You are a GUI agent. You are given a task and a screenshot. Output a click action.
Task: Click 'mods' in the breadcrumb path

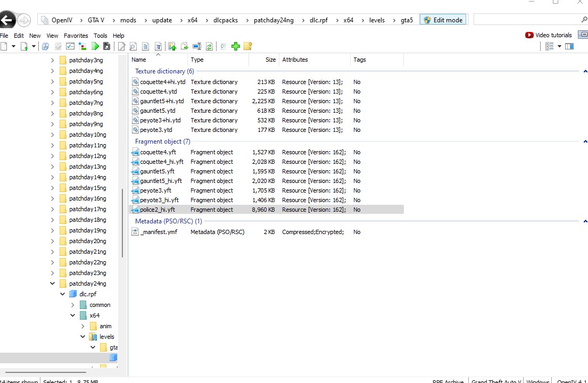(128, 20)
